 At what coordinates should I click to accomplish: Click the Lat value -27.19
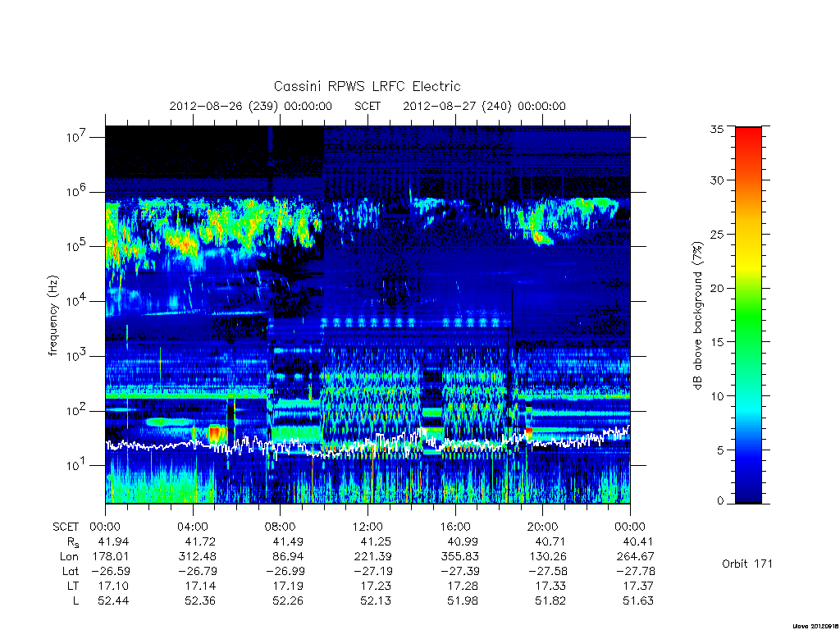373,571
